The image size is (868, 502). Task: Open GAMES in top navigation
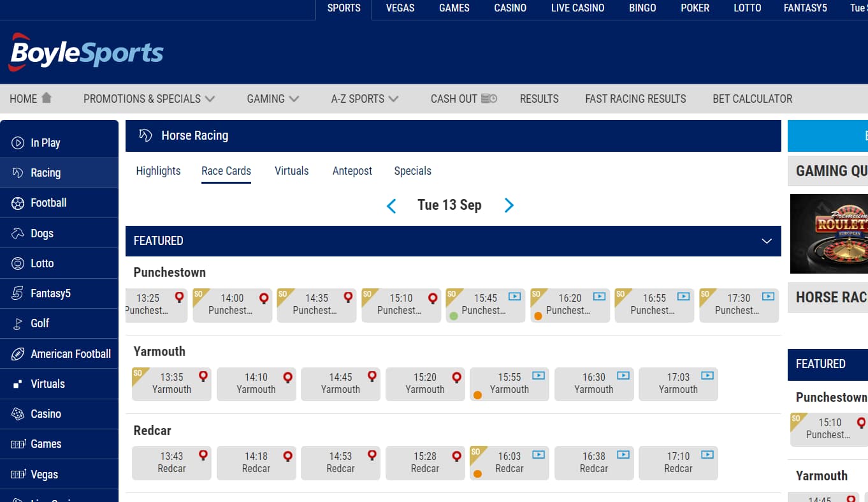pyautogui.click(x=454, y=8)
